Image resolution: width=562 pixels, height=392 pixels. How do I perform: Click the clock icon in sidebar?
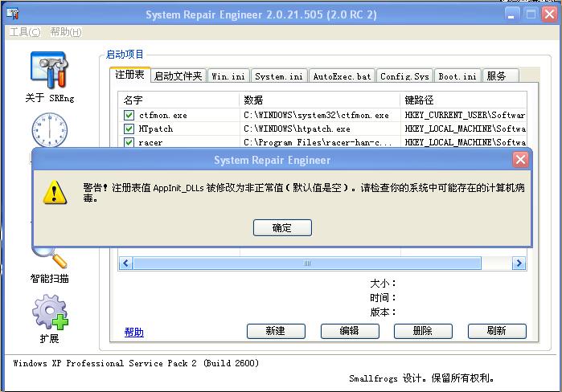(x=50, y=129)
